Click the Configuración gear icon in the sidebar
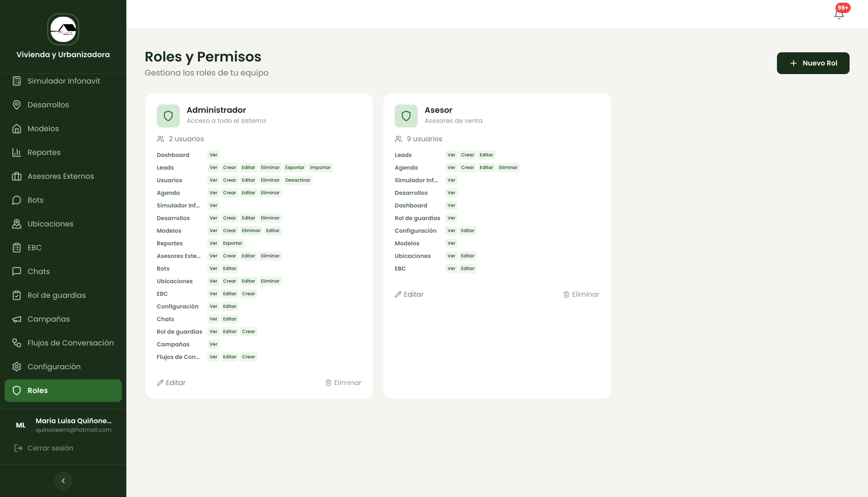868x497 pixels. pyautogui.click(x=16, y=367)
